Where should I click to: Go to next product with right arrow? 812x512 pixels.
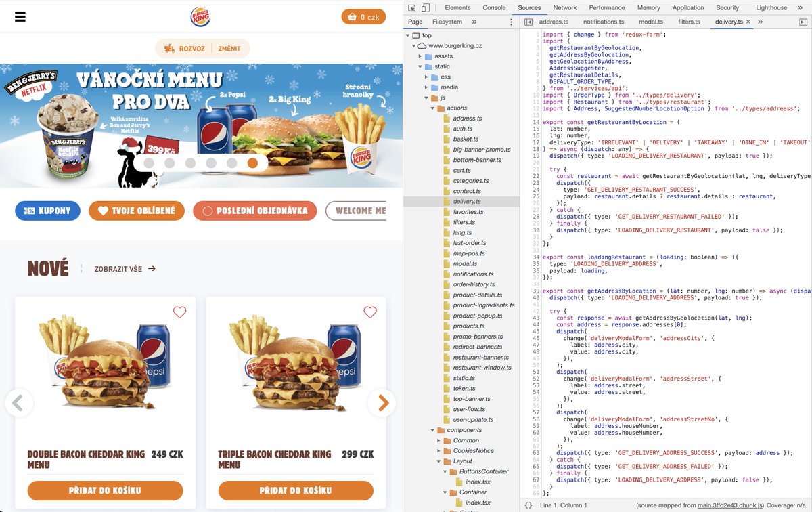point(382,403)
